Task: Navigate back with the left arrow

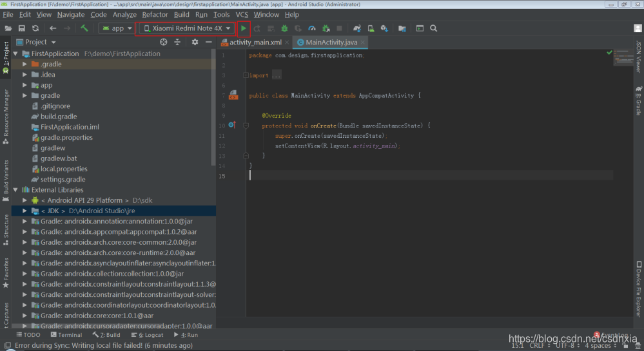Action: coord(53,28)
